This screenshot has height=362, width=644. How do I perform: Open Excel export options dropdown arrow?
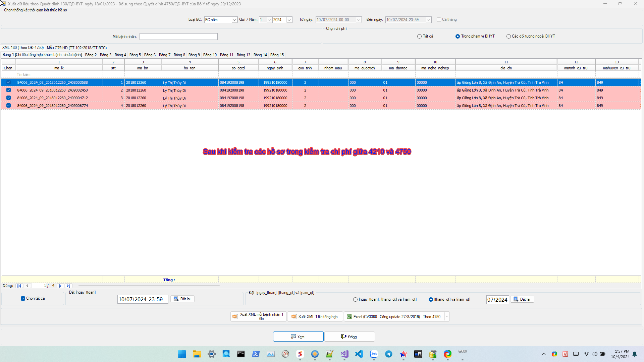(447, 316)
